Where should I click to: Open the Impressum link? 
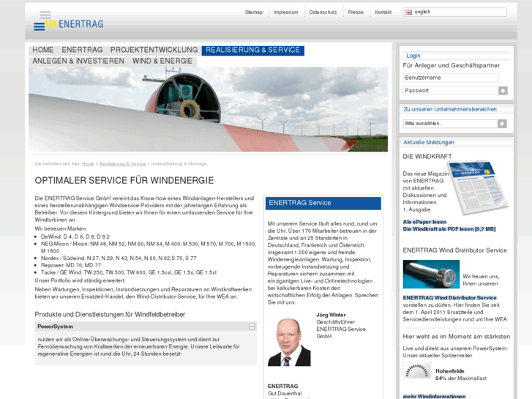(285, 12)
